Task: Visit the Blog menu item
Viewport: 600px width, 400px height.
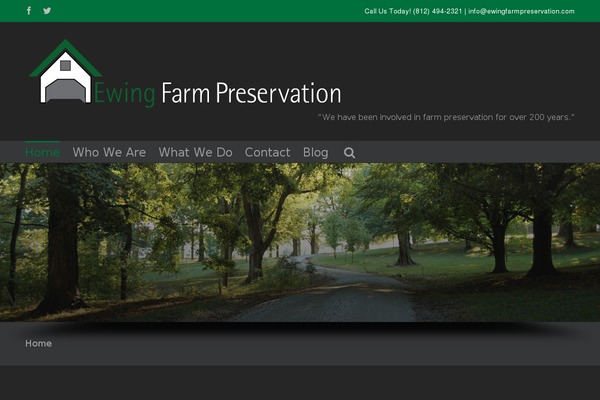Action: tap(315, 152)
